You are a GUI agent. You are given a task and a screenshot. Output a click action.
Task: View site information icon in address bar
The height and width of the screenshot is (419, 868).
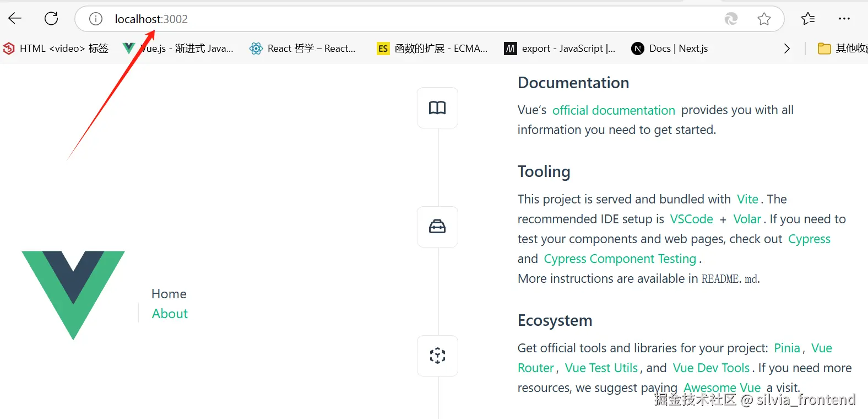(x=96, y=19)
